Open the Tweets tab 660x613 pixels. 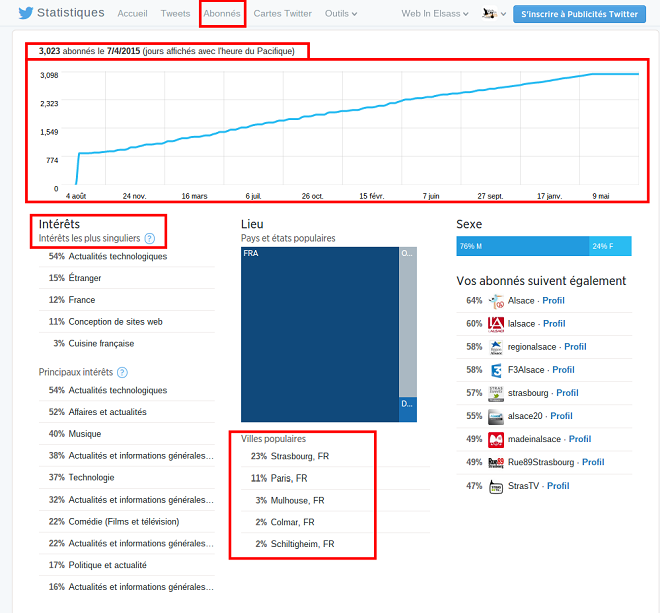175,13
